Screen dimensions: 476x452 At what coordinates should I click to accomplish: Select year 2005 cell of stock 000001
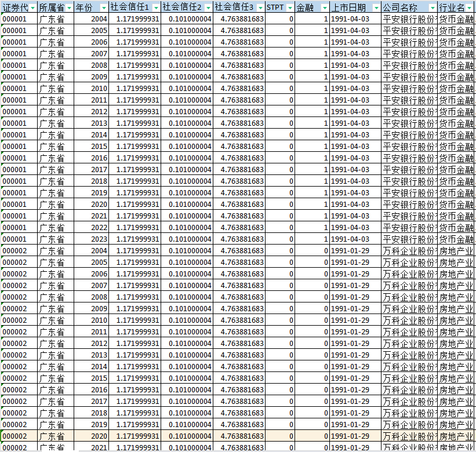[91, 31]
